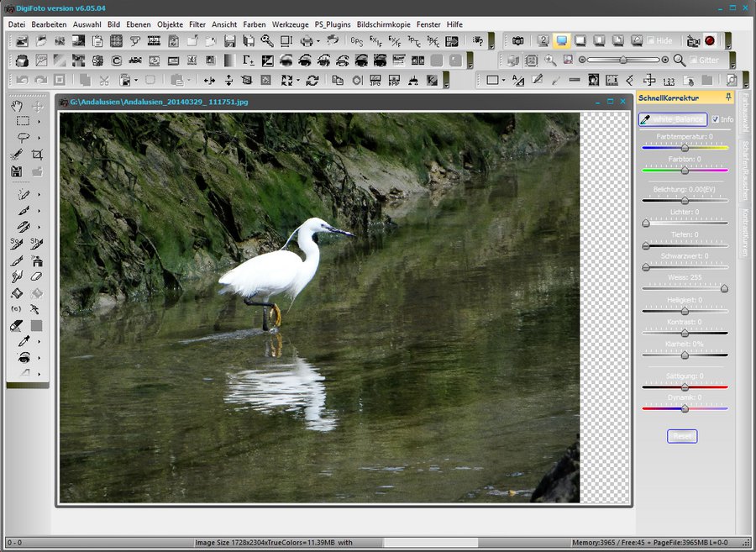
Task: Enable the Gitter grid checkbox
Action: [691, 60]
